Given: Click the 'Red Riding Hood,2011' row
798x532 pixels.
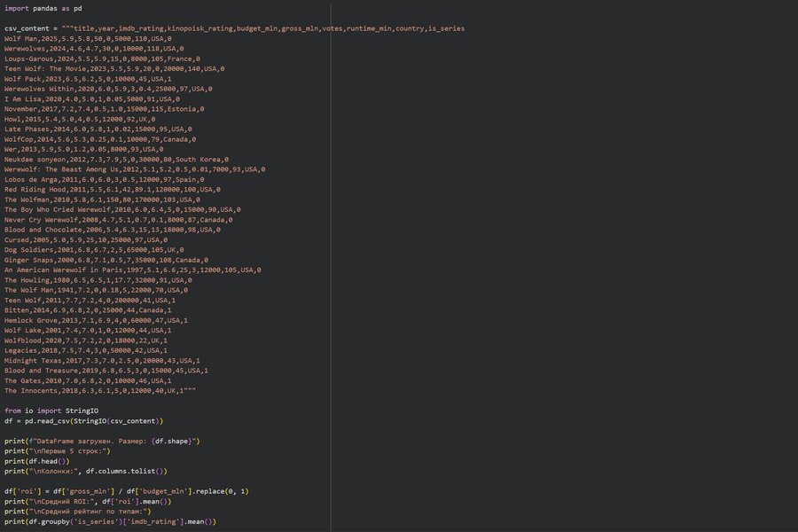Looking at the screenshot, I should tap(113, 190).
